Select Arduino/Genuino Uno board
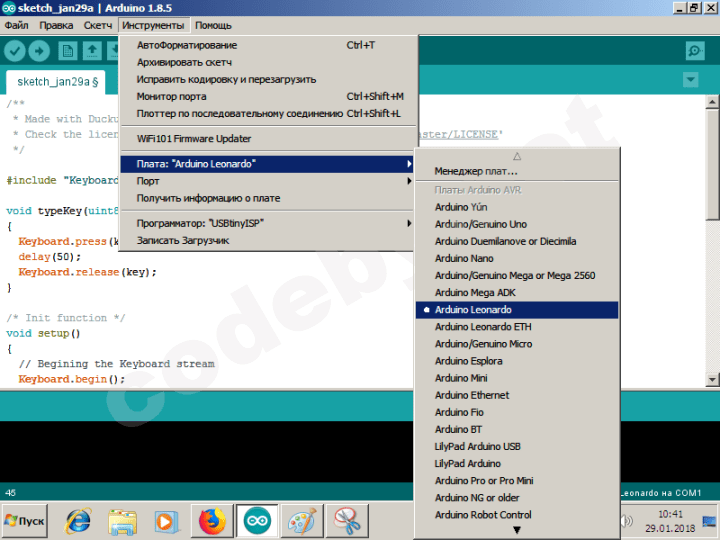The height and width of the screenshot is (540, 720). (x=517, y=224)
